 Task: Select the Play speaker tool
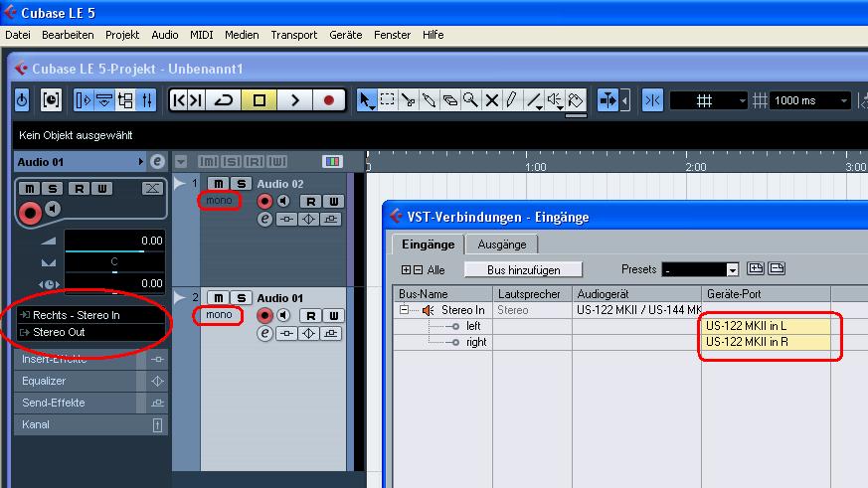555,100
